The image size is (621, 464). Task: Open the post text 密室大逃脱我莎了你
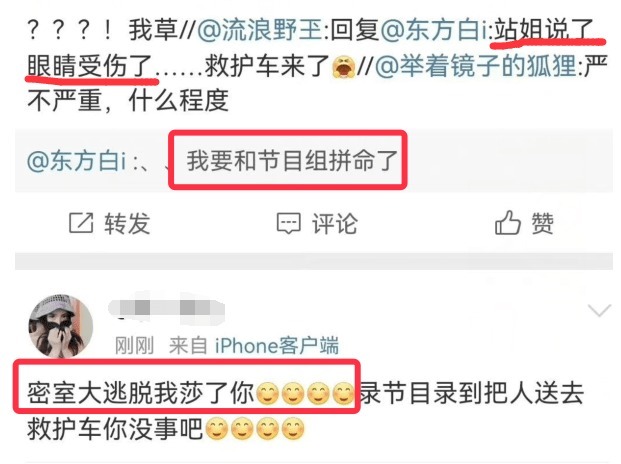141,393
